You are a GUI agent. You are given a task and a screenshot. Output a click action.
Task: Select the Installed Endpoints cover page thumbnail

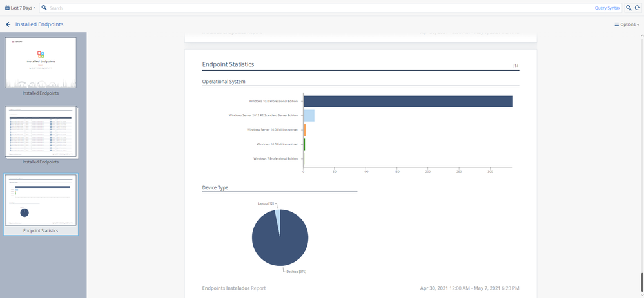pos(41,62)
